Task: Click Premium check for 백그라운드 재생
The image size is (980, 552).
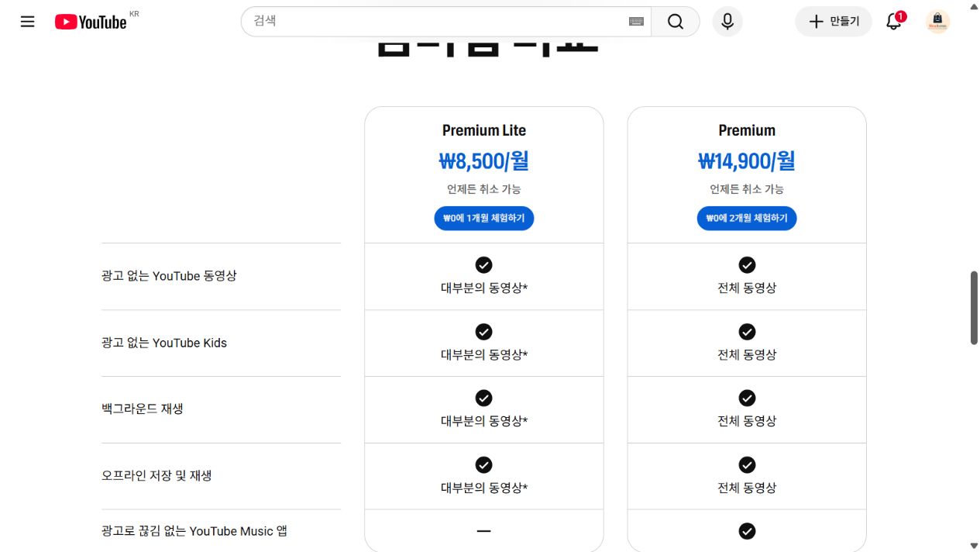Action: 747,398
